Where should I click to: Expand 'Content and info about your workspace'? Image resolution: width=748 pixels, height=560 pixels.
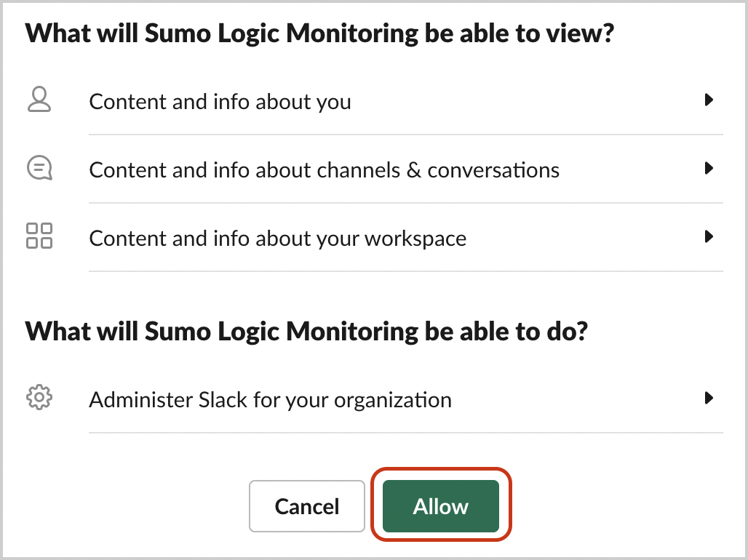point(709,236)
